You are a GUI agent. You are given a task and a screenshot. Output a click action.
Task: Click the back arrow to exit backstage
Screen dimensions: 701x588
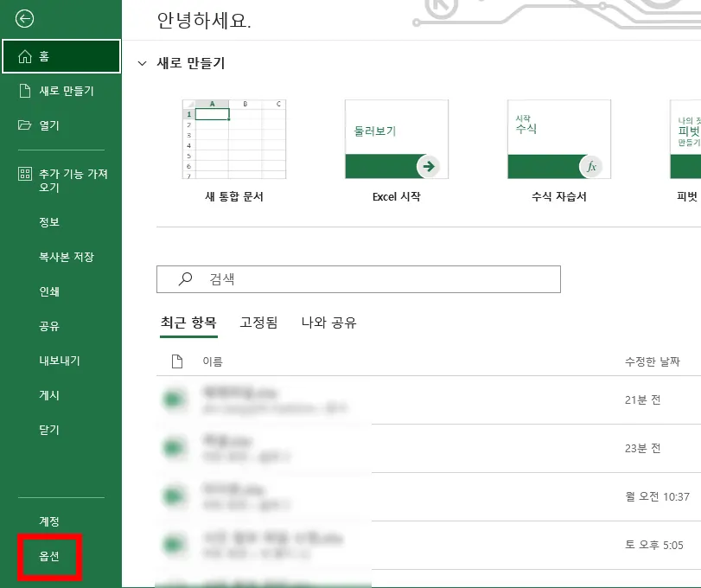24,19
